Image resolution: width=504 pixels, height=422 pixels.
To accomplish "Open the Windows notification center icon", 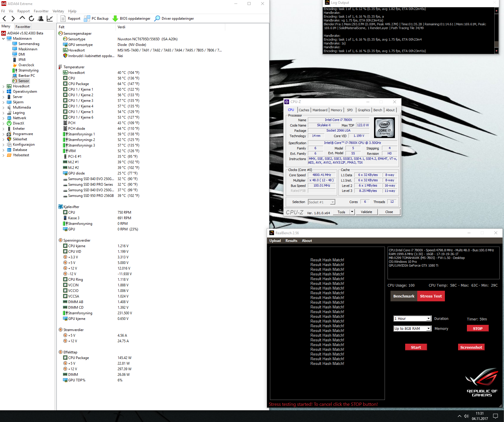I will (495, 416).
